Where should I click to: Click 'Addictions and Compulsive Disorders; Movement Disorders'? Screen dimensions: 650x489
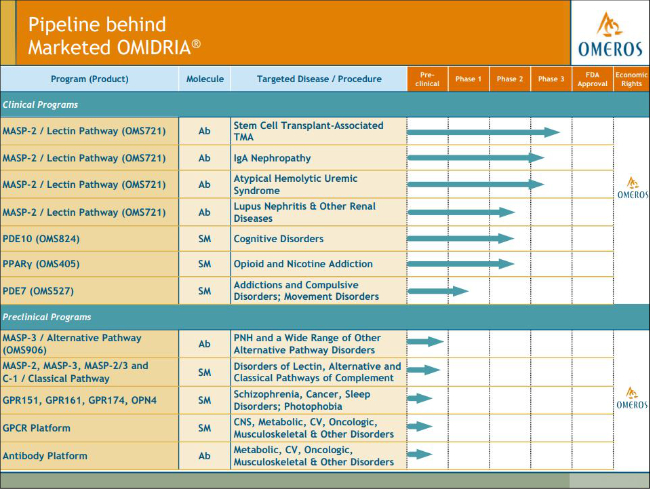click(318, 290)
